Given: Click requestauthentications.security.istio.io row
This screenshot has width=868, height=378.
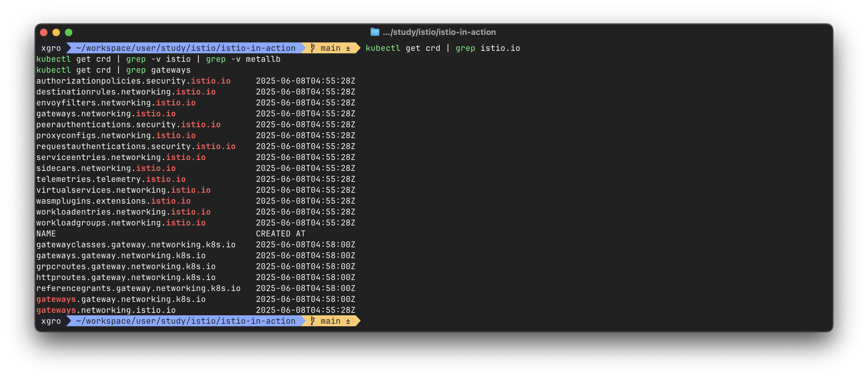Looking at the screenshot, I should tap(196, 147).
